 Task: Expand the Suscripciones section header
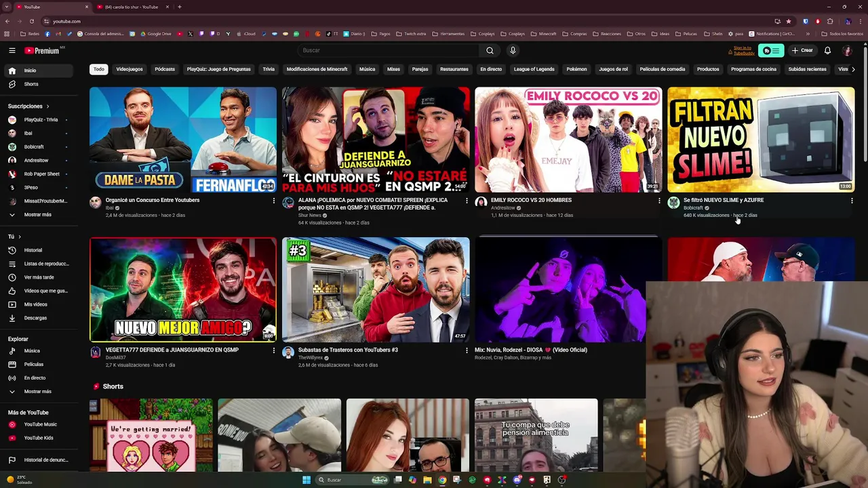[28, 106]
